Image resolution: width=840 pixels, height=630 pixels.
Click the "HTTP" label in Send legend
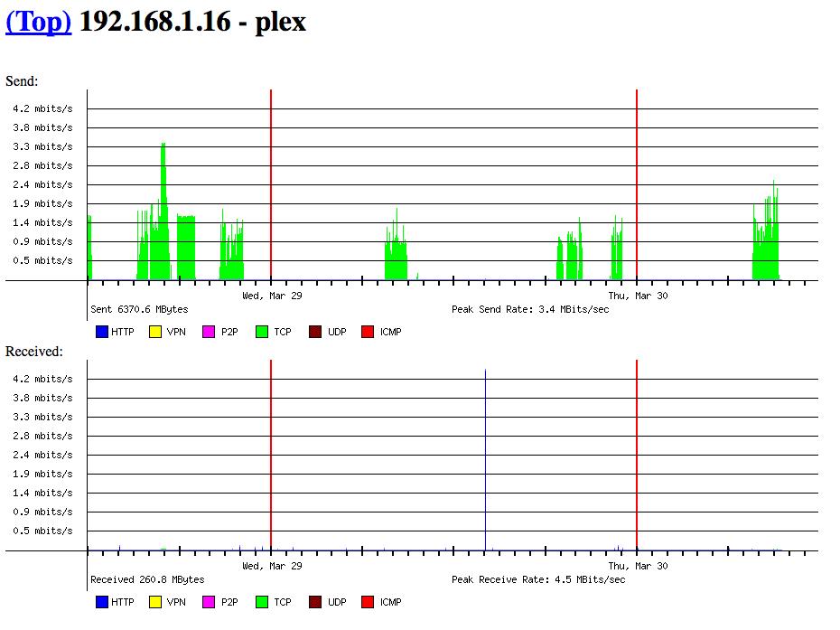[123, 332]
